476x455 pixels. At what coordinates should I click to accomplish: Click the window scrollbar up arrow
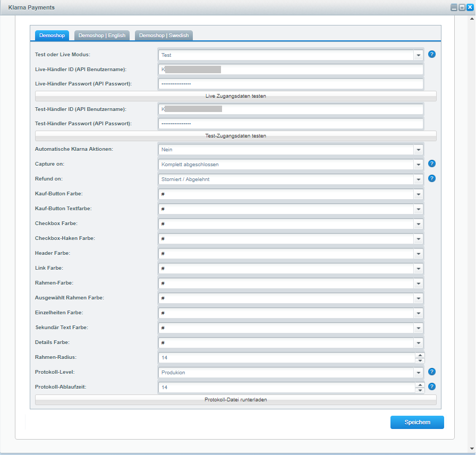472,19
